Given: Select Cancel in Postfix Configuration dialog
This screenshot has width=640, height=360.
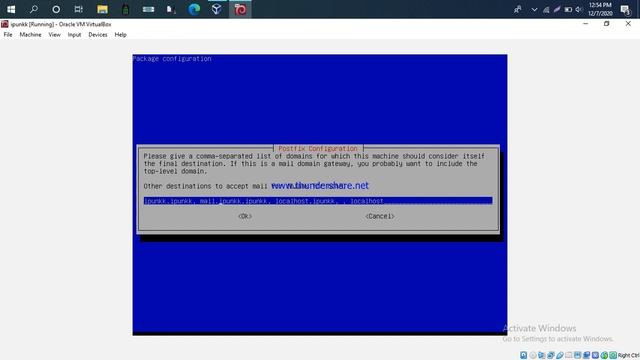Looking at the screenshot, I should click(x=380, y=216).
